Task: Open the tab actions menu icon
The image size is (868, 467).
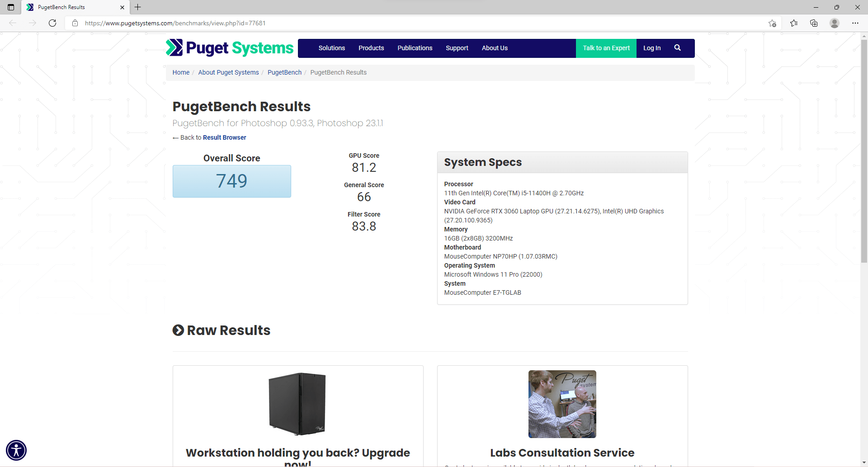Action: point(11,7)
